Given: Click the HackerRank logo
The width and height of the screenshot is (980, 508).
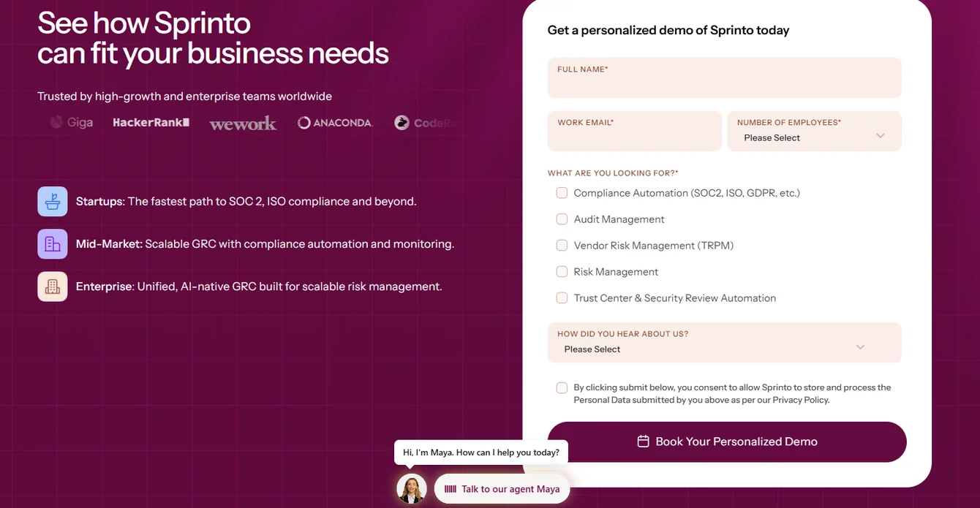Looking at the screenshot, I should coord(151,123).
